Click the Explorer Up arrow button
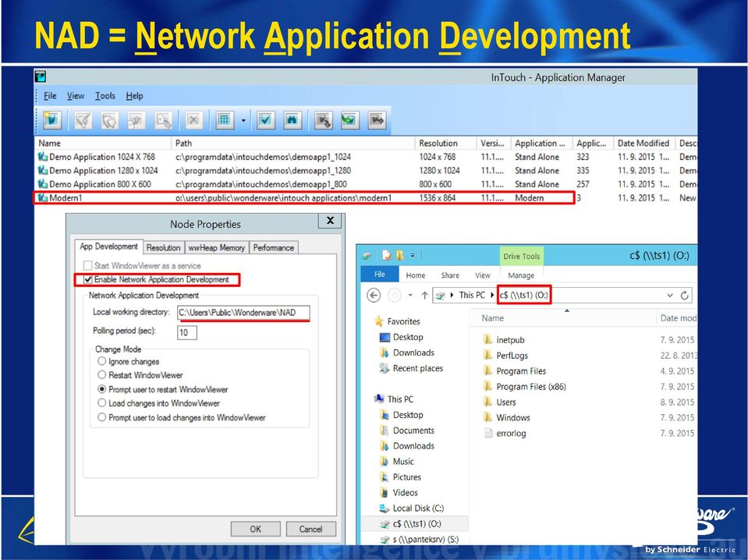 (424, 296)
